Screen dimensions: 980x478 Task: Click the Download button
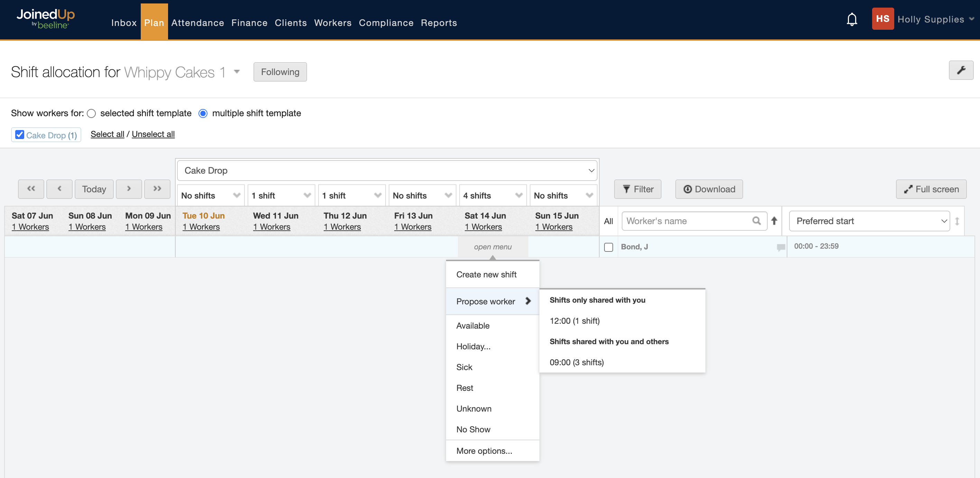[x=709, y=189]
